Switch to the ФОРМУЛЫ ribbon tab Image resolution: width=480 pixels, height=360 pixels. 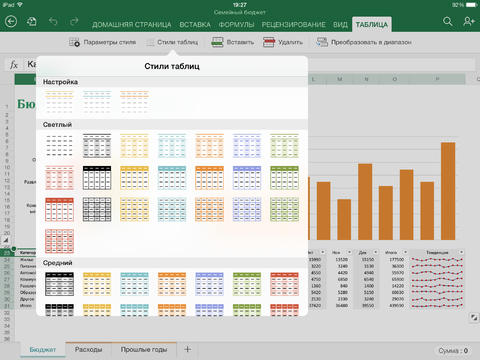pos(236,25)
